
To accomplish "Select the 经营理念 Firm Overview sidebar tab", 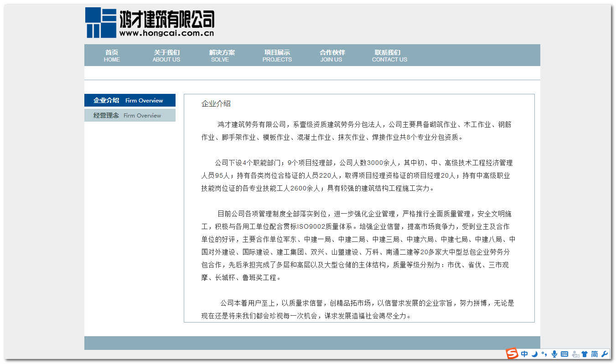I will point(130,115).
